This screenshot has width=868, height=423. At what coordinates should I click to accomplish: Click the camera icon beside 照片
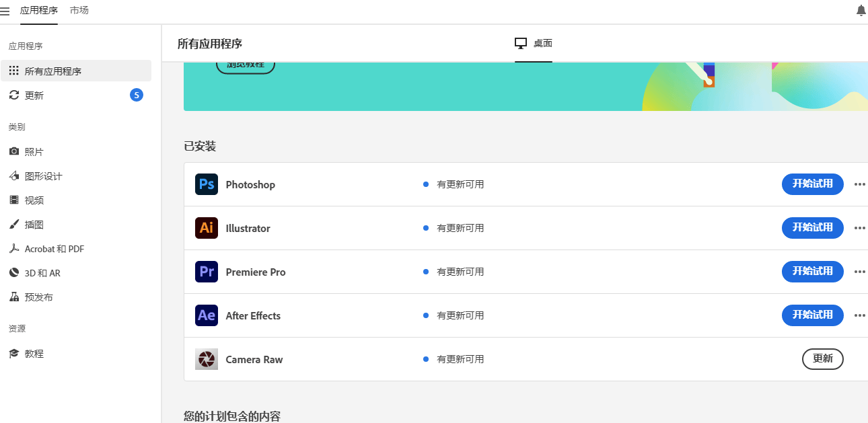coord(14,152)
